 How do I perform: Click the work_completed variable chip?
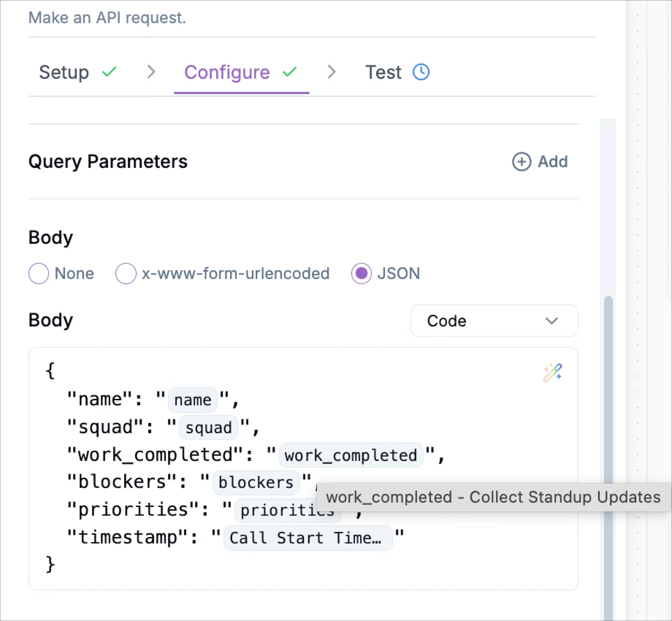(350, 455)
